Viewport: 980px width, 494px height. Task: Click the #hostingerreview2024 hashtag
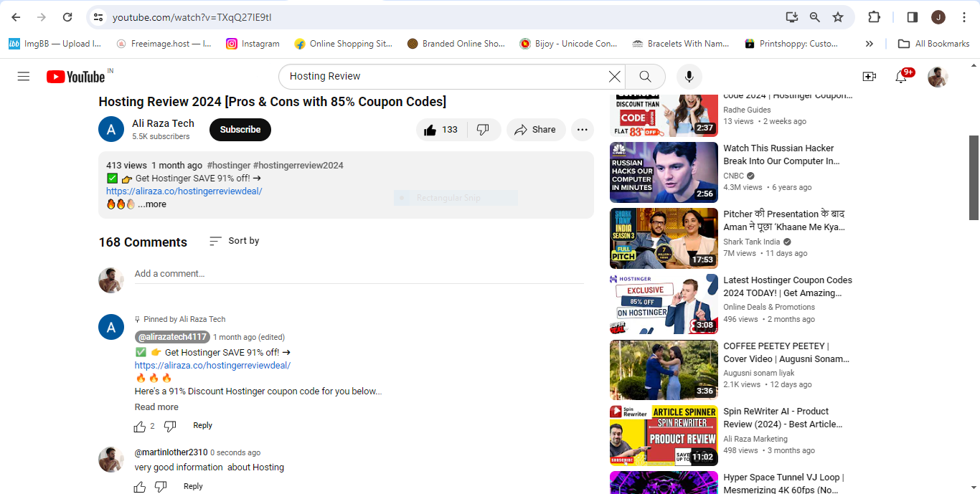click(x=298, y=166)
